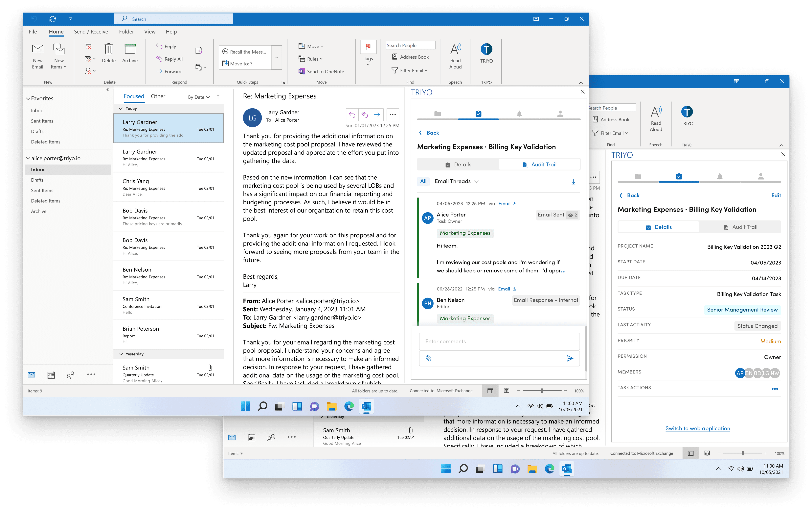The image size is (812, 511).
Task: Download the audit trail with the arrow icon
Action: point(573,182)
